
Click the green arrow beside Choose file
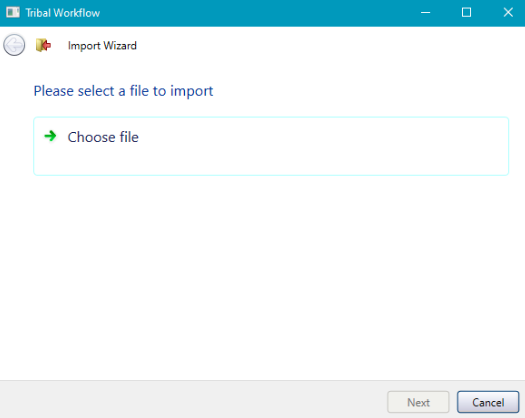coord(50,136)
